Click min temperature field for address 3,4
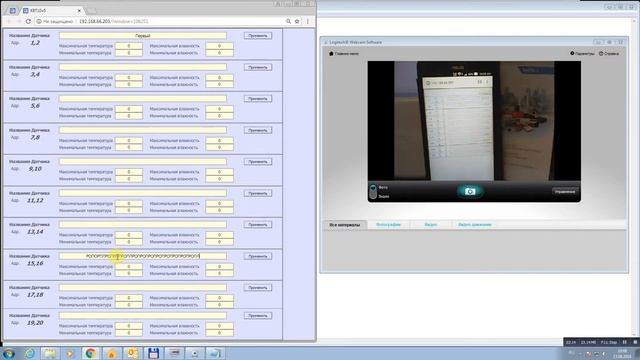The height and width of the screenshot is (360, 640). click(x=129, y=84)
